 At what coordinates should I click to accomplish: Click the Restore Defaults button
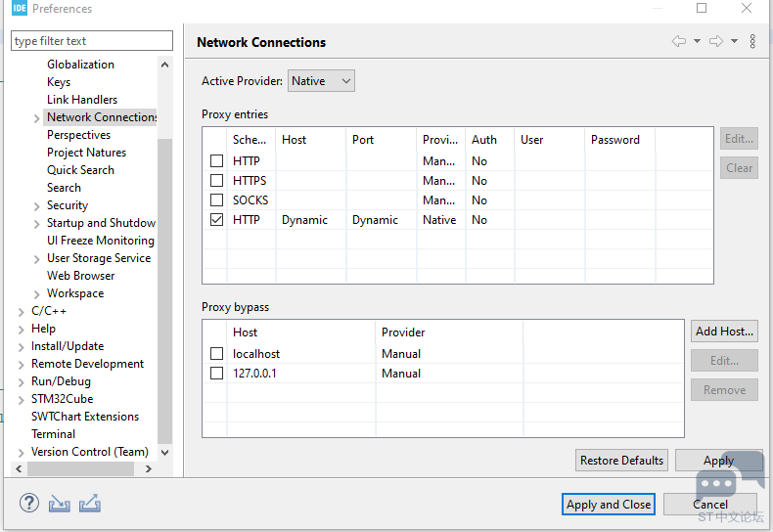621,461
